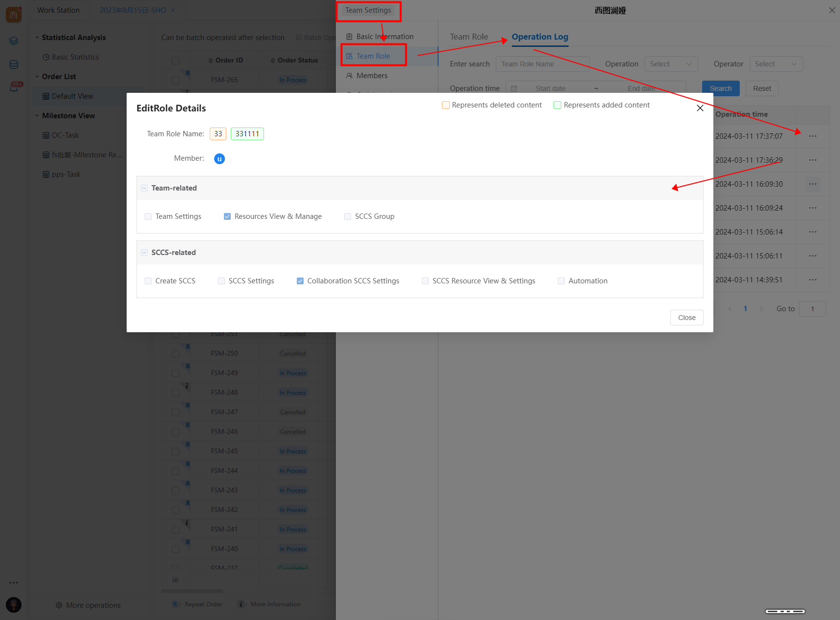Enable the Automation checkbox

561,281
